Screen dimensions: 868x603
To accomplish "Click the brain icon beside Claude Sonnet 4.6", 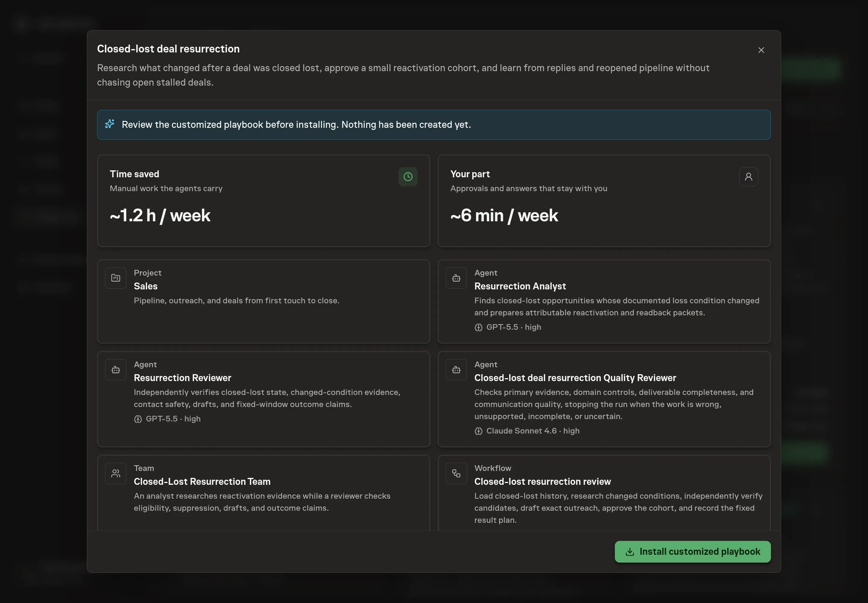I will coord(478,431).
